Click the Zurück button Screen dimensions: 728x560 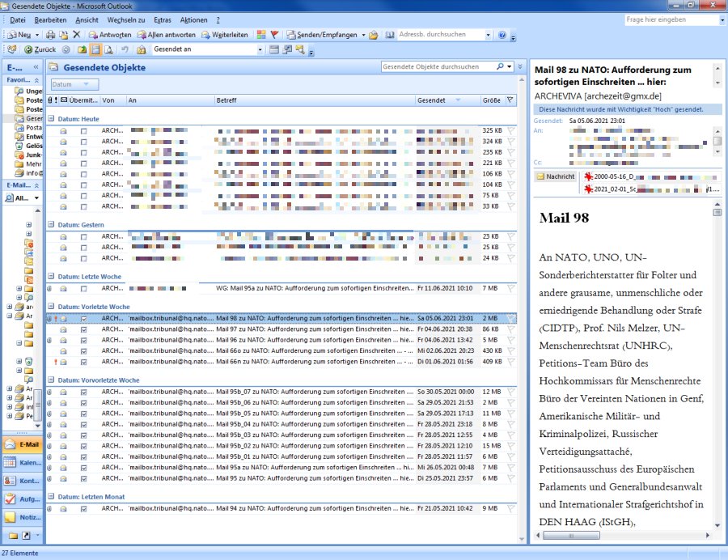pos(40,49)
